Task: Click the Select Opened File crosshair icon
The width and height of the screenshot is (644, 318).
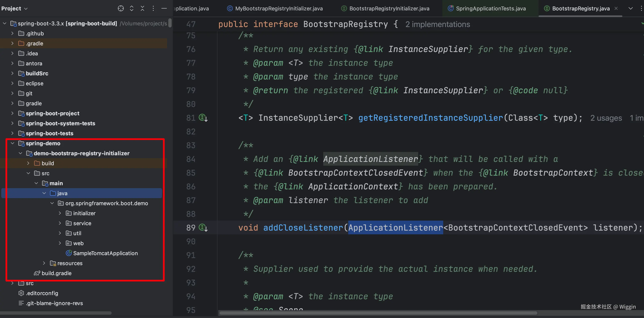Action: (x=121, y=9)
